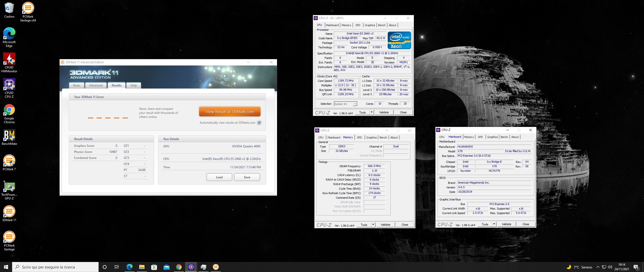Switch to CPU-Z in the taskbar
The height and width of the screenshot is (272, 644).
pyautogui.click(x=191, y=267)
